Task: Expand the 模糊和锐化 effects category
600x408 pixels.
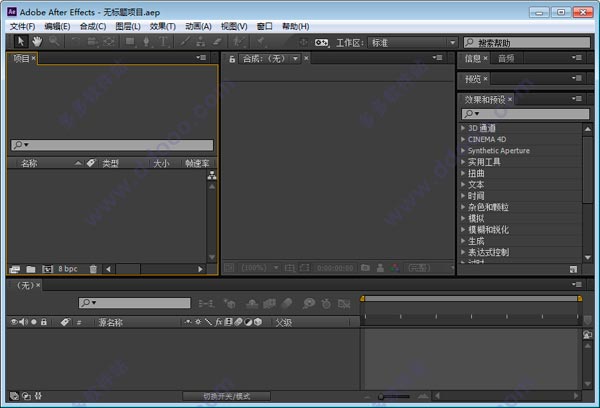Action: tap(463, 230)
